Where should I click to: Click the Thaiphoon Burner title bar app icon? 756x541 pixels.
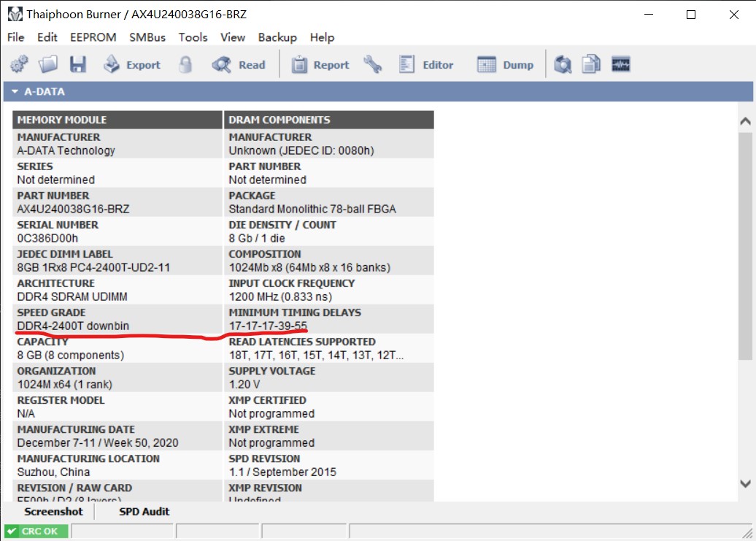pyautogui.click(x=15, y=14)
